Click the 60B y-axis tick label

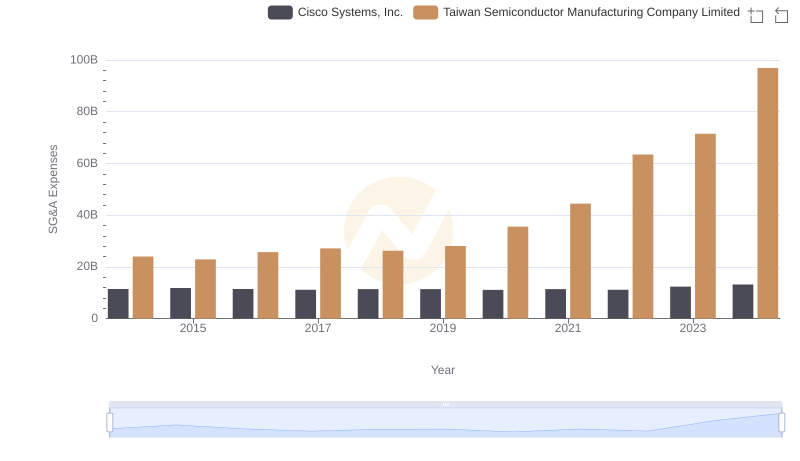(87, 163)
